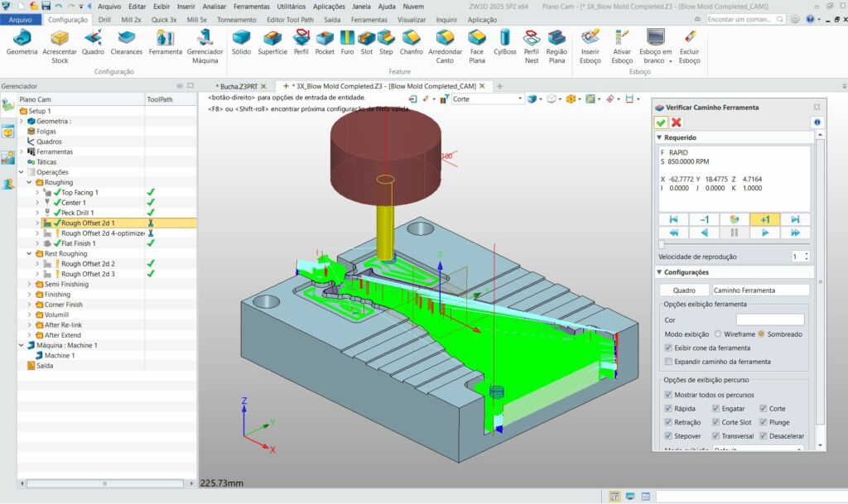
Task: Select the Pocket feature icon
Action: 325,43
